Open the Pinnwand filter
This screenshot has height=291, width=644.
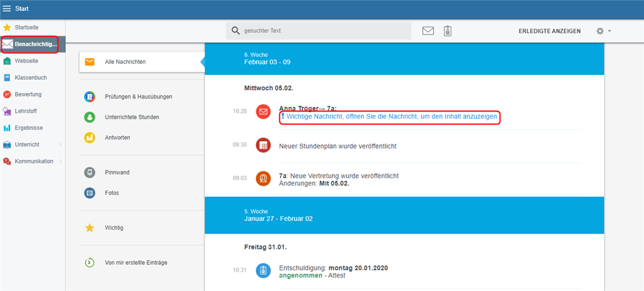tap(142, 173)
